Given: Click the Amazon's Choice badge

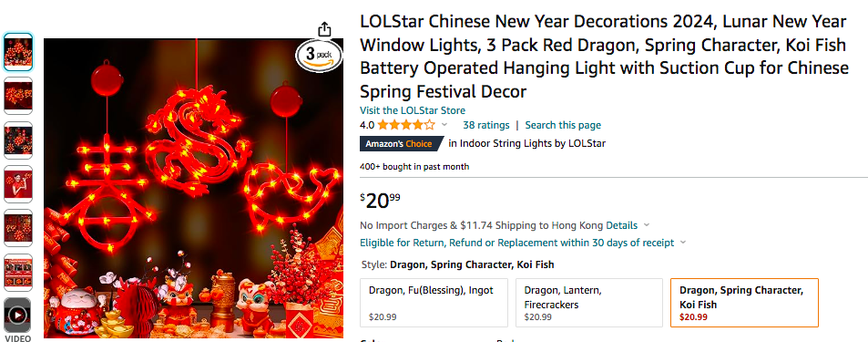Looking at the screenshot, I should 402,143.
